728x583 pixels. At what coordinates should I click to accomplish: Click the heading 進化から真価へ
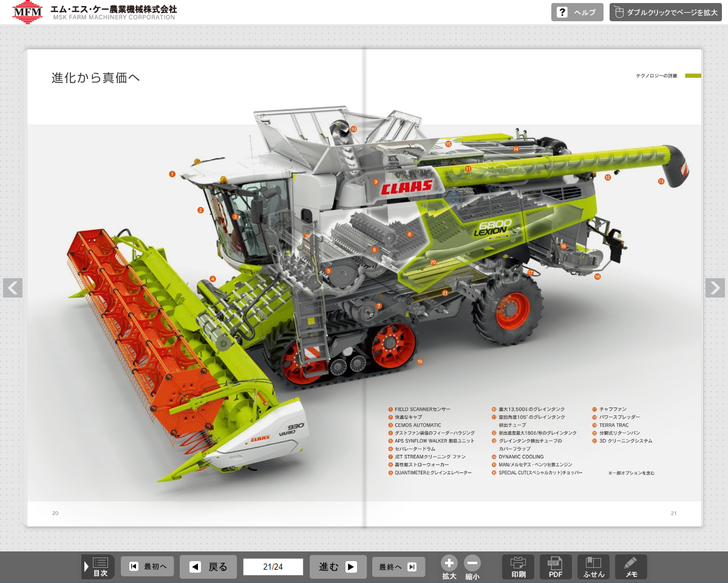coord(96,78)
